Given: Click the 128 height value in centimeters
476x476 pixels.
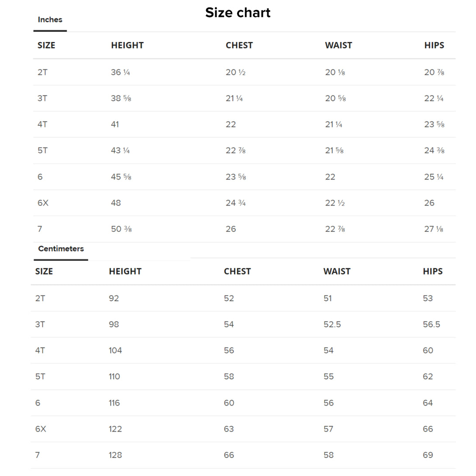Looking at the screenshot, I should click(x=115, y=455).
